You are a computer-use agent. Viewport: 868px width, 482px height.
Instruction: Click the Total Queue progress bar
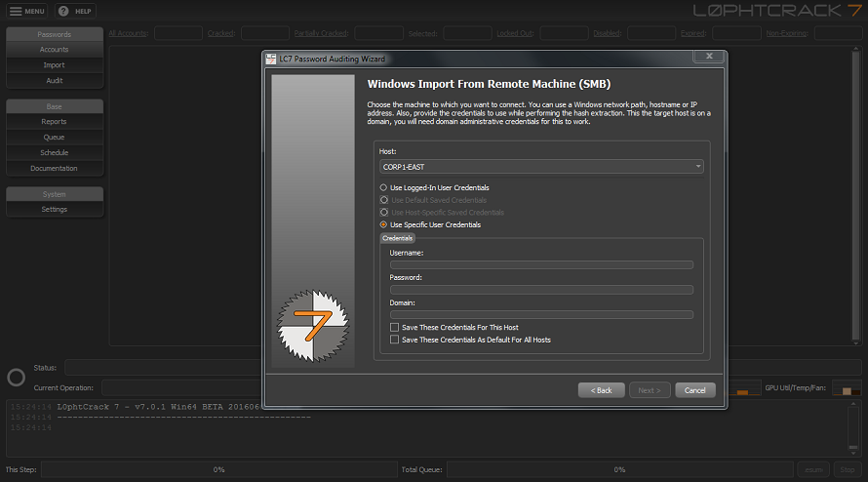click(x=620, y=470)
